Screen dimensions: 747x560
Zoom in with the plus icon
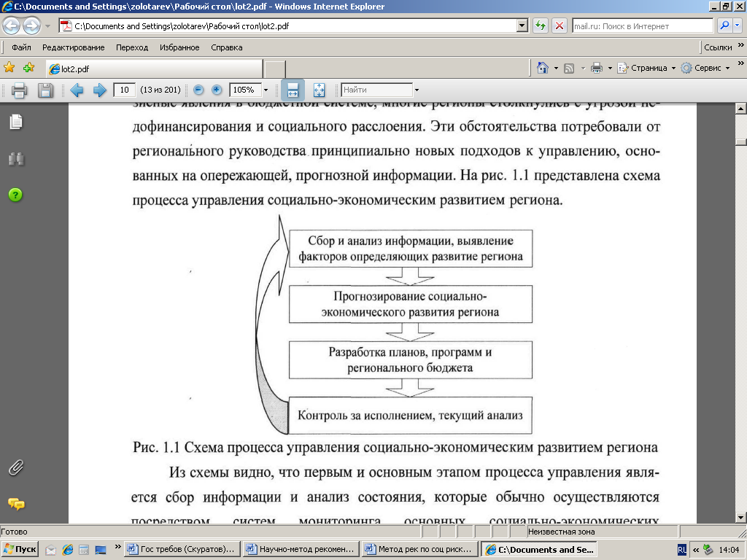[x=216, y=90]
